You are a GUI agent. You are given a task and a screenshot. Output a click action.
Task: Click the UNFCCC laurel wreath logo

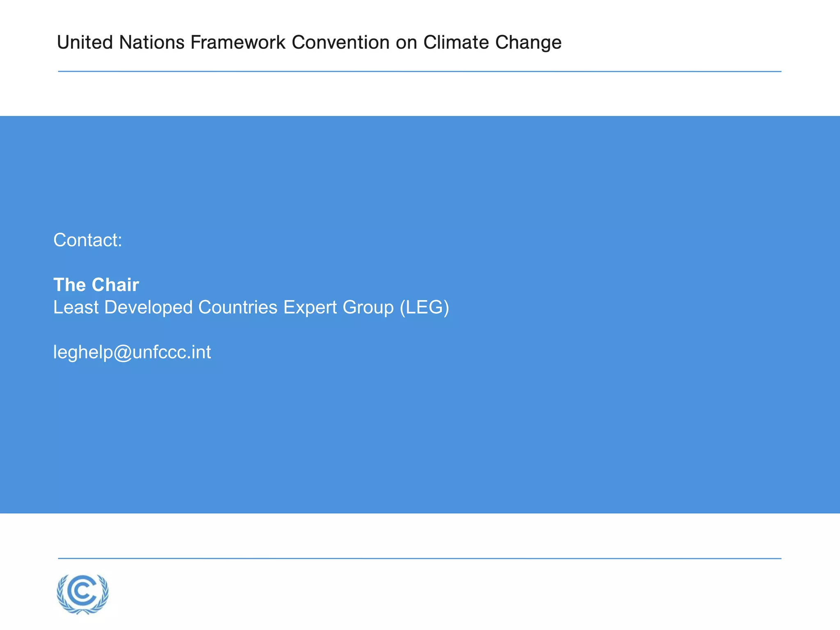(x=83, y=594)
